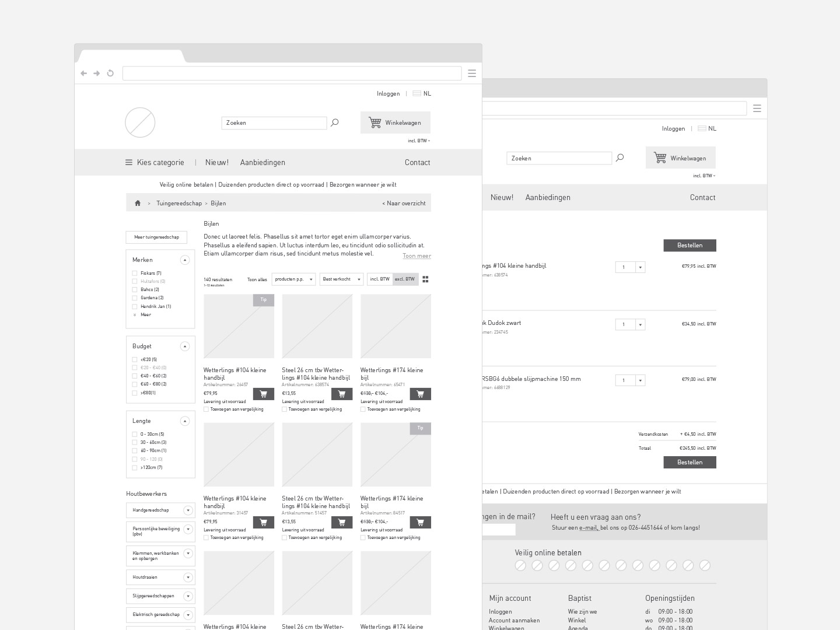Check the Fiskars brand filter
This screenshot has height=630, width=840.
135,274
